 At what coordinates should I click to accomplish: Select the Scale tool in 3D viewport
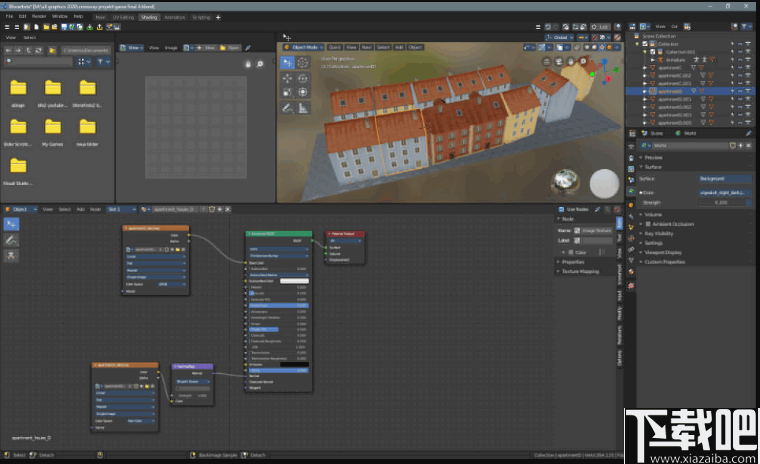[x=287, y=92]
